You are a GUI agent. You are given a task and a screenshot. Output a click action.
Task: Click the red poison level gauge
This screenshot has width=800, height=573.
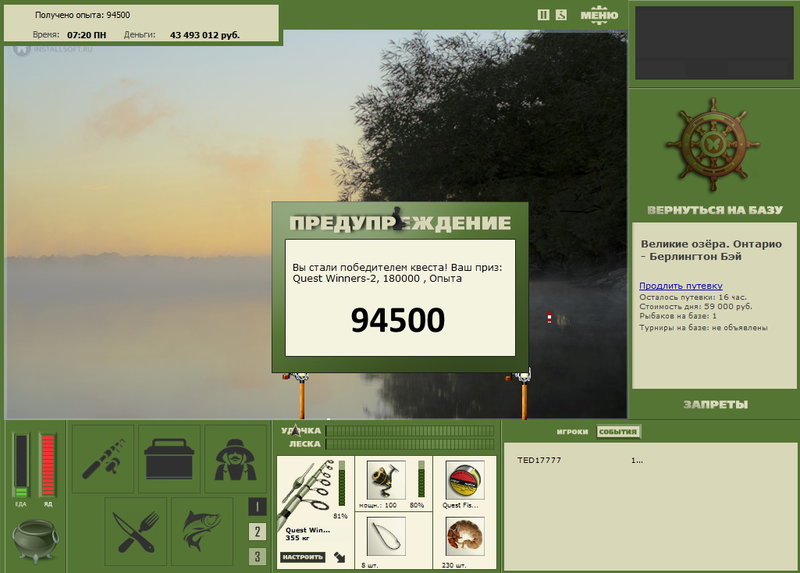[x=47, y=465]
